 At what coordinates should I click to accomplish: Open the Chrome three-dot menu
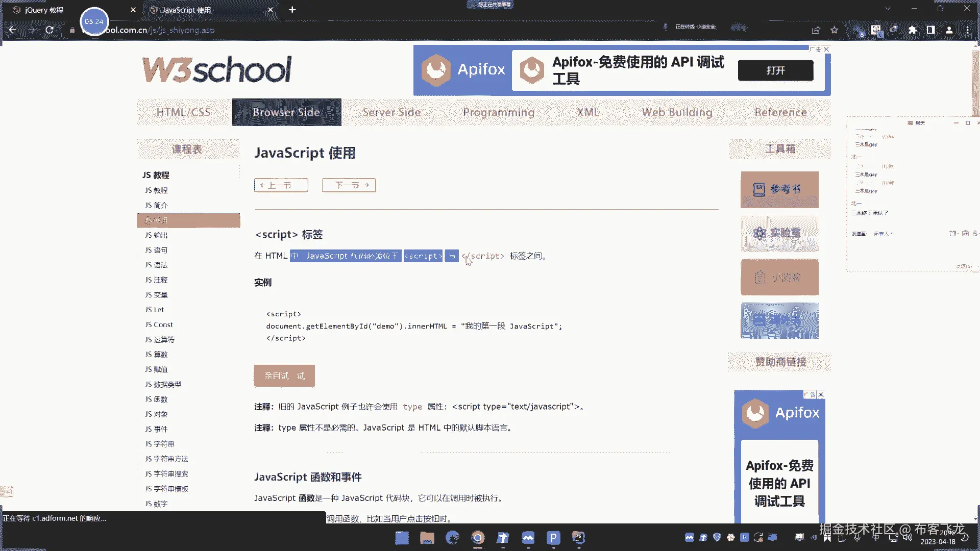click(x=967, y=30)
